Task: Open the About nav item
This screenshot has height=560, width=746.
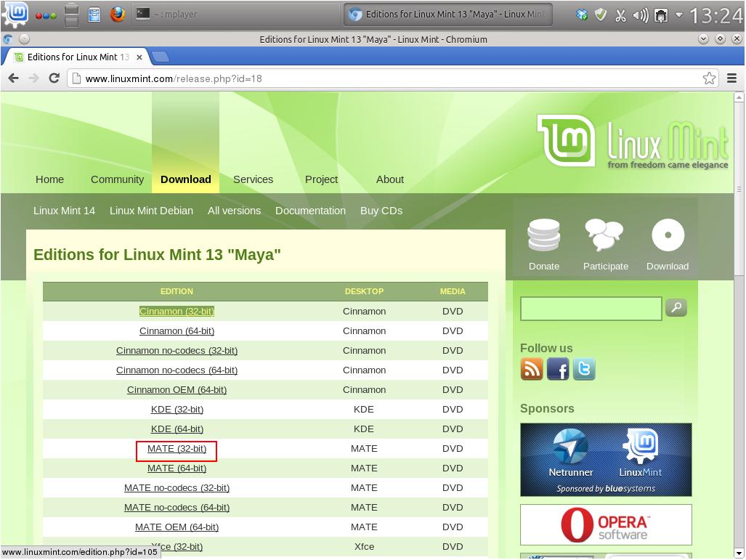Action: (x=389, y=179)
